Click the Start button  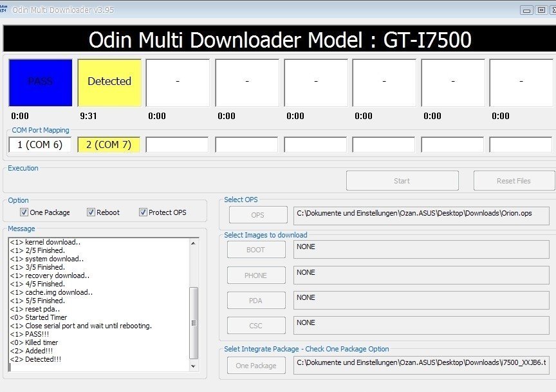click(402, 181)
